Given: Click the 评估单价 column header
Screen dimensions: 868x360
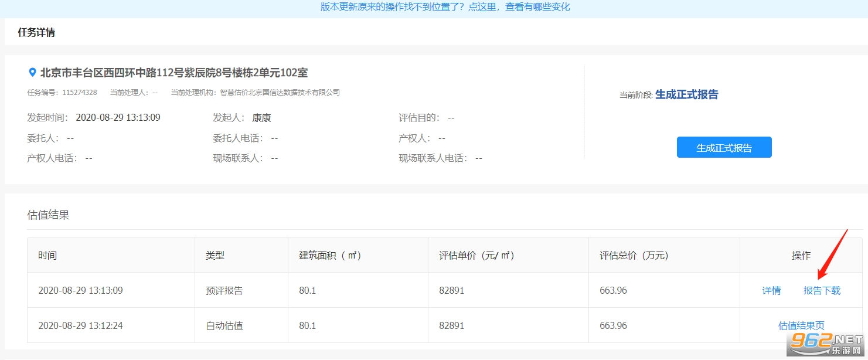Looking at the screenshot, I should point(476,255).
